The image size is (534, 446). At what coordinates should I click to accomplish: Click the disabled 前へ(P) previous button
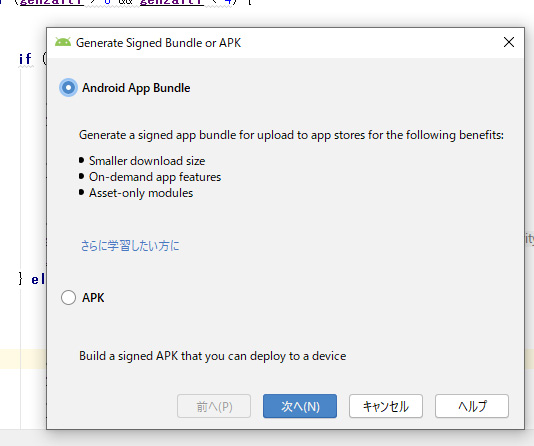[x=214, y=406]
